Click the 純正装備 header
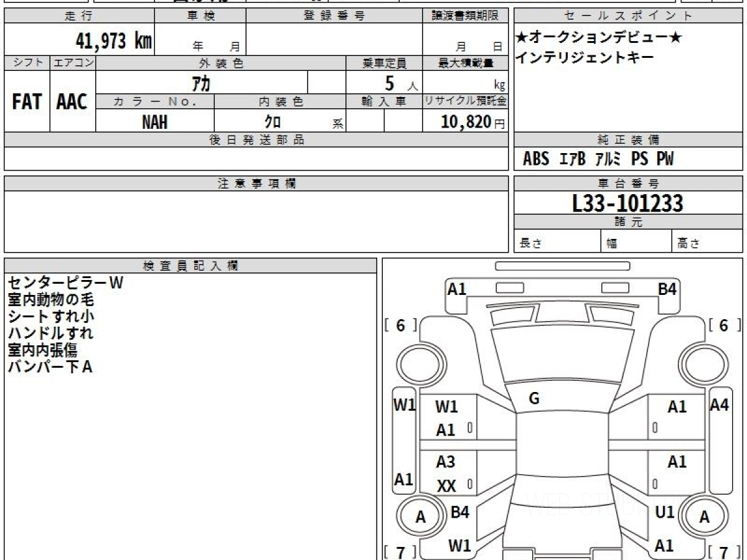This screenshot has width=747, height=560. click(628, 140)
